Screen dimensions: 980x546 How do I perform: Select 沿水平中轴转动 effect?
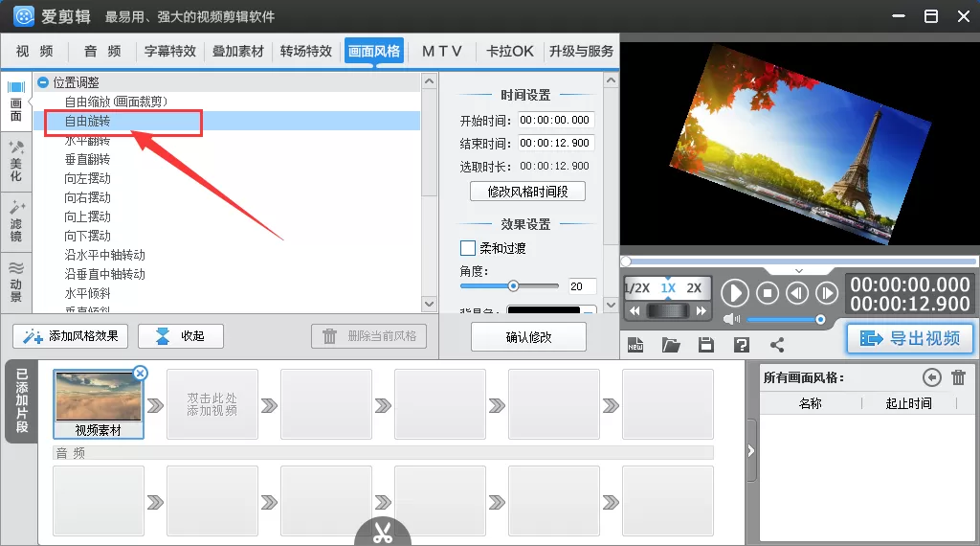click(105, 255)
